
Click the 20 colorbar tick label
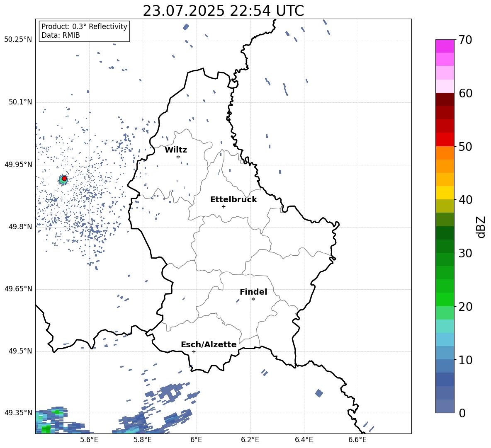tap(465, 307)
